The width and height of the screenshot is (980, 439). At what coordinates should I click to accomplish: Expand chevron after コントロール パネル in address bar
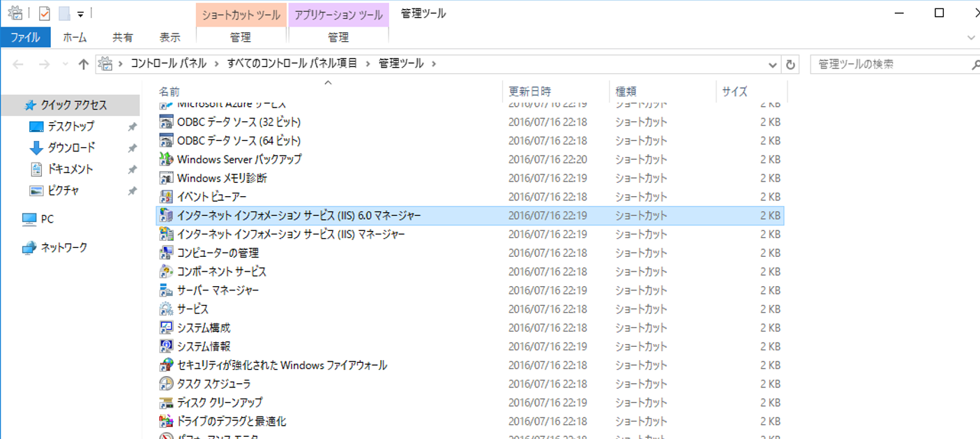pos(216,64)
